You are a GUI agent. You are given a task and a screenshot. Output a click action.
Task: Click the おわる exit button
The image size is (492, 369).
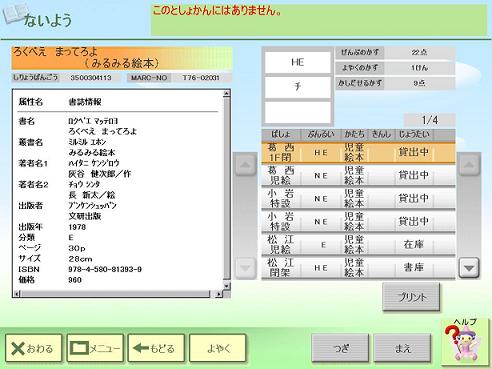point(33,348)
